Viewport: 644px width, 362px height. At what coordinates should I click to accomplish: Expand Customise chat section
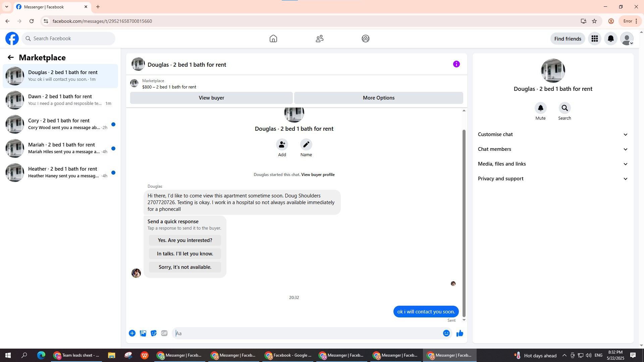coord(553,134)
